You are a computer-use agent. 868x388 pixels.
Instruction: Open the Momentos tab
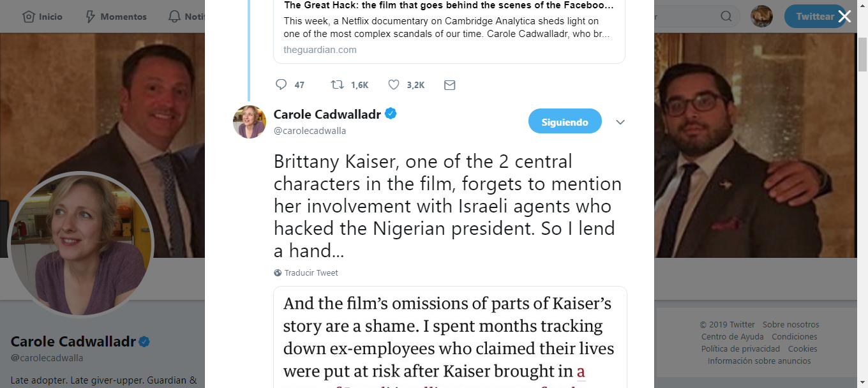[116, 17]
